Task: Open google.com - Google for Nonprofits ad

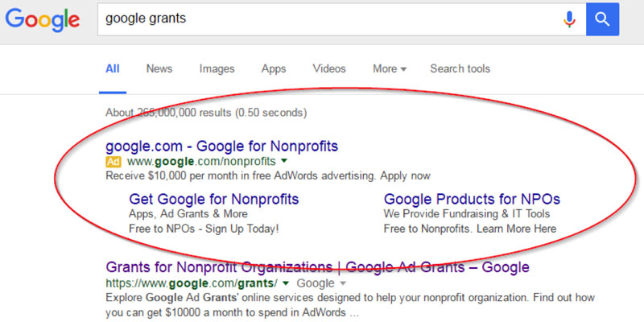Action: (x=222, y=146)
